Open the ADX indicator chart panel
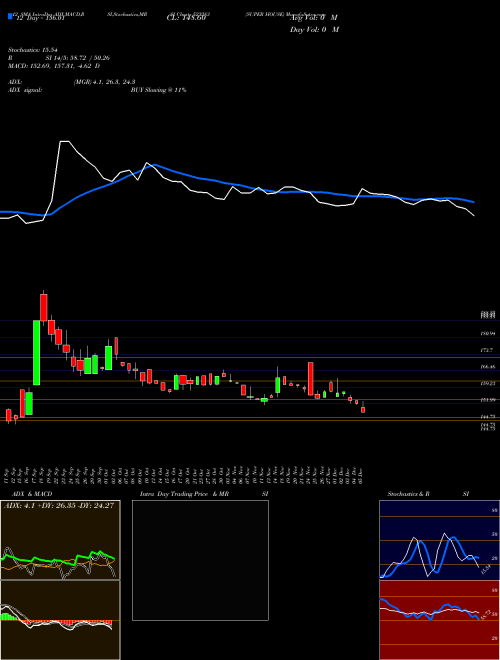Viewport: 500px width, 660px height. pos(60,540)
